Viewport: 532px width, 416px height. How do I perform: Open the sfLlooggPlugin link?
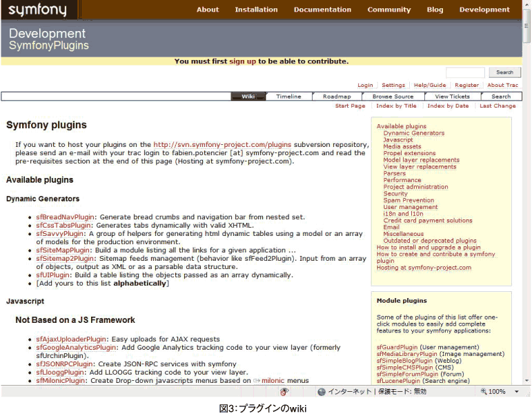60,373
